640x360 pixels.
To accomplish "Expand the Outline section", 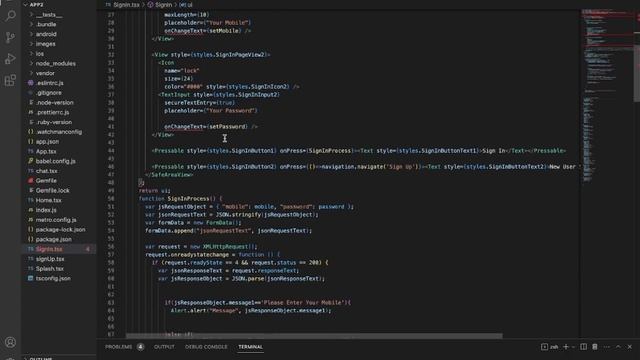I will click(41, 358).
